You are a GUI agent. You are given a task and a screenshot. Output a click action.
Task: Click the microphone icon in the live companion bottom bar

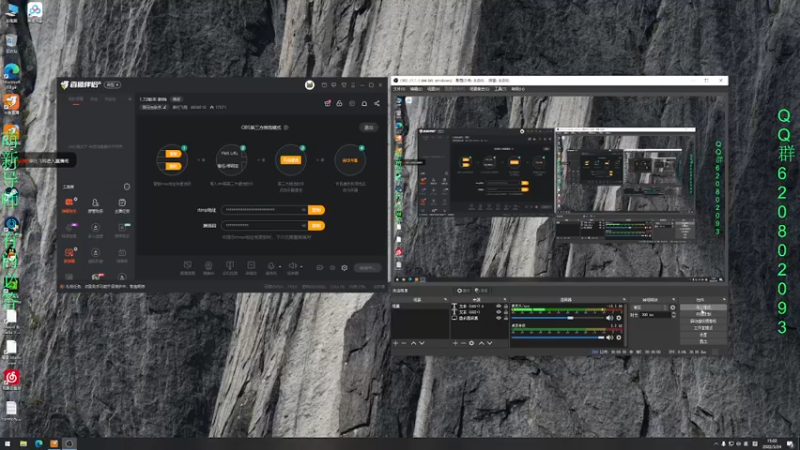pyautogui.click(x=271, y=266)
